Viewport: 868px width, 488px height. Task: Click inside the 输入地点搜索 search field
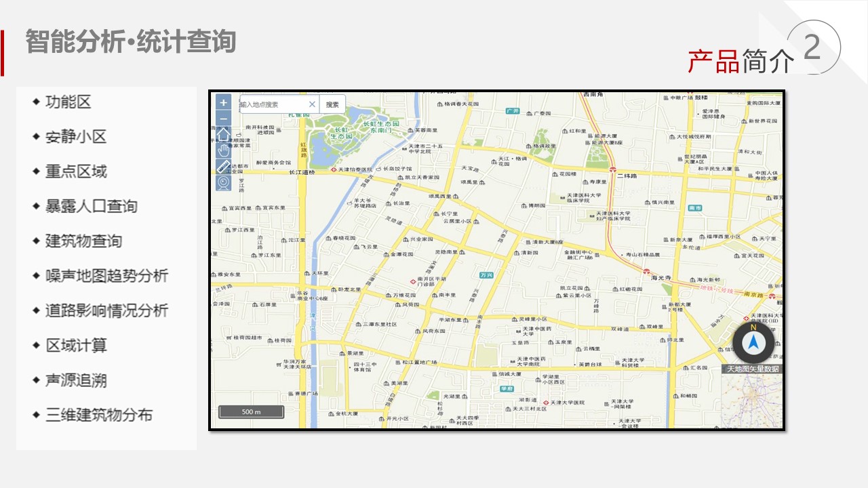coord(271,104)
